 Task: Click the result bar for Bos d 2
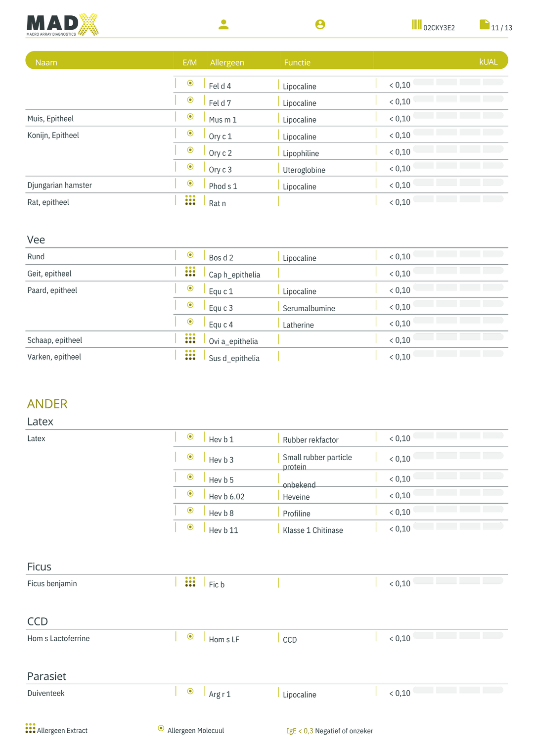click(x=458, y=254)
